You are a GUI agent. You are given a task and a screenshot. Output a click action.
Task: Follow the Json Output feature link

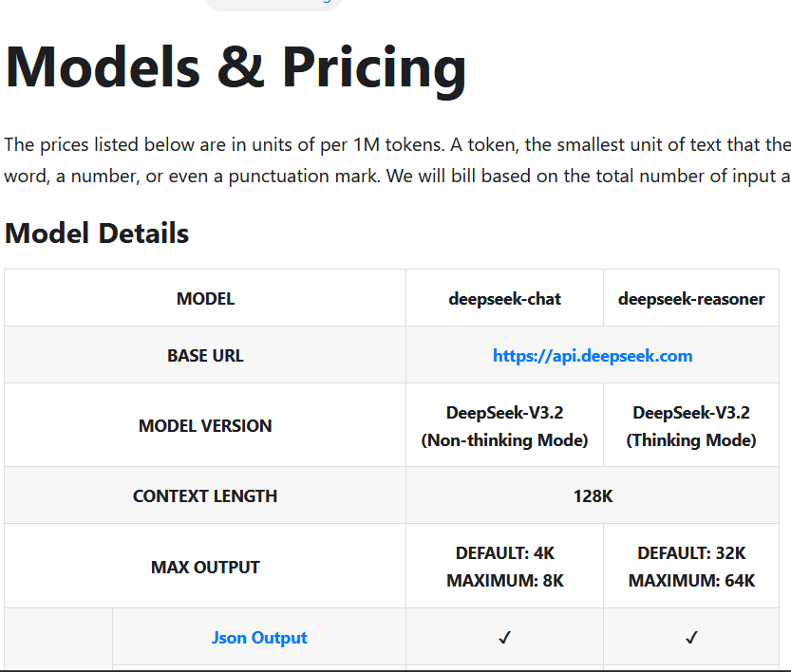coord(259,638)
